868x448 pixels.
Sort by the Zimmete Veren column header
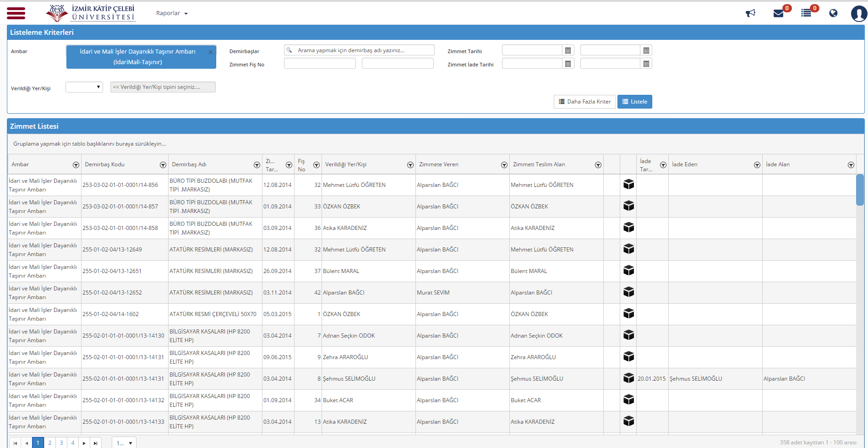coord(438,164)
